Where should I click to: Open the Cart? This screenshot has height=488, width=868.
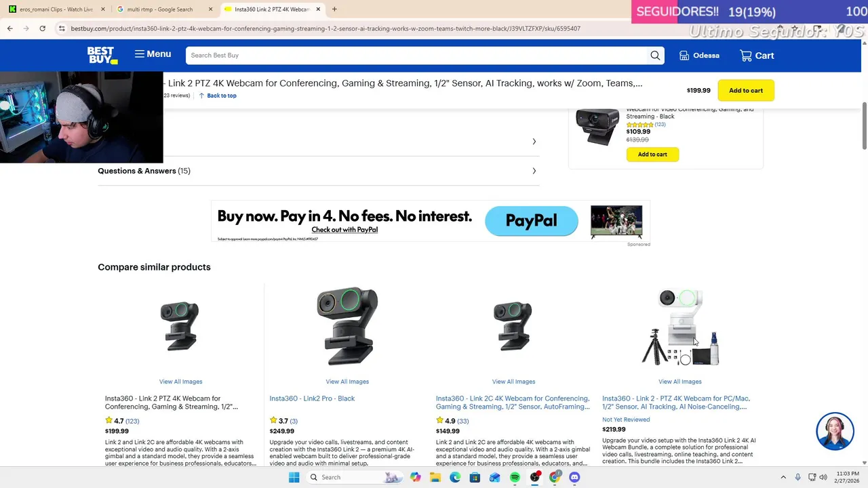tap(757, 56)
